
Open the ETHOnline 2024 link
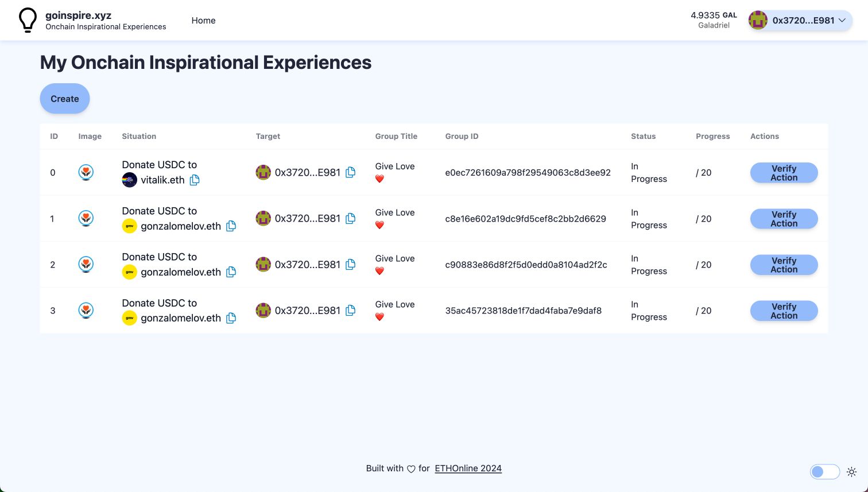[x=468, y=468]
